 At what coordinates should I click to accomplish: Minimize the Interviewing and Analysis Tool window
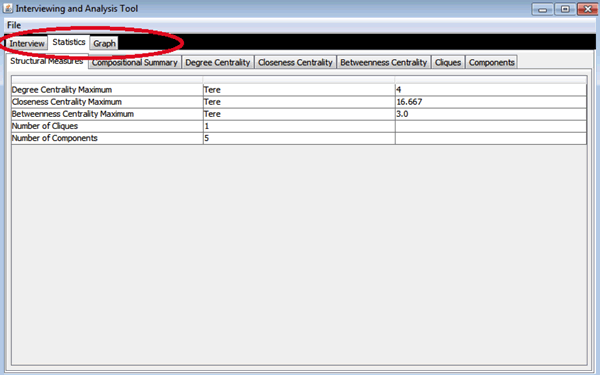(542, 9)
